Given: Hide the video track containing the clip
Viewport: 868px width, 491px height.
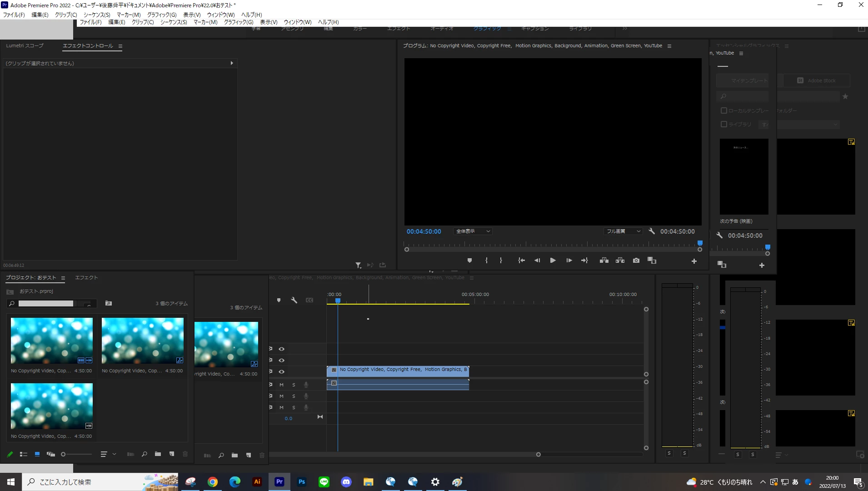Looking at the screenshot, I should (x=282, y=372).
